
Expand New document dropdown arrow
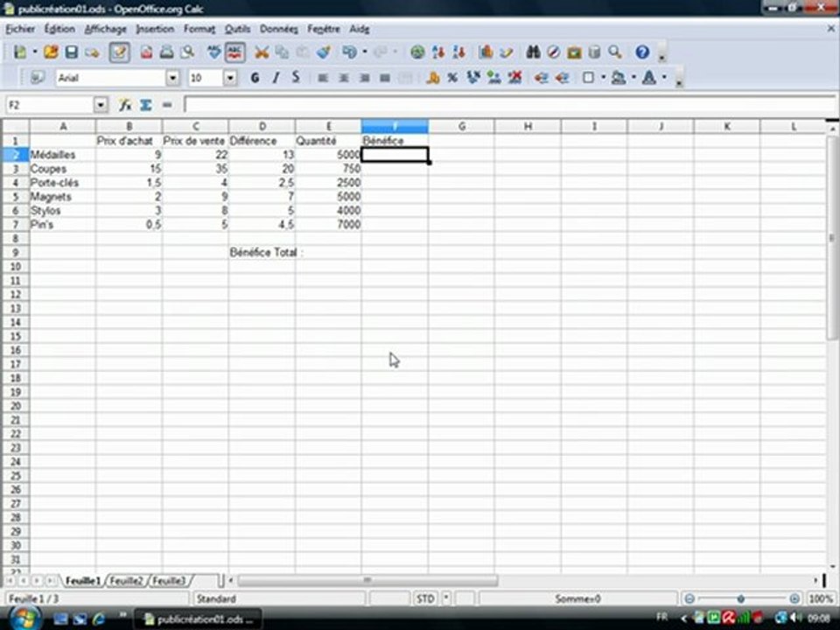click(x=35, y=52)
